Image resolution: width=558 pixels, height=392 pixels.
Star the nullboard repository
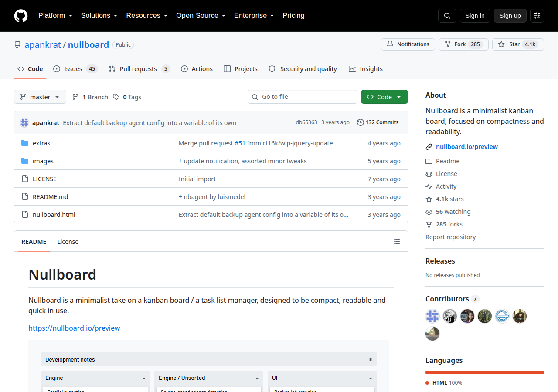point(518,44)
